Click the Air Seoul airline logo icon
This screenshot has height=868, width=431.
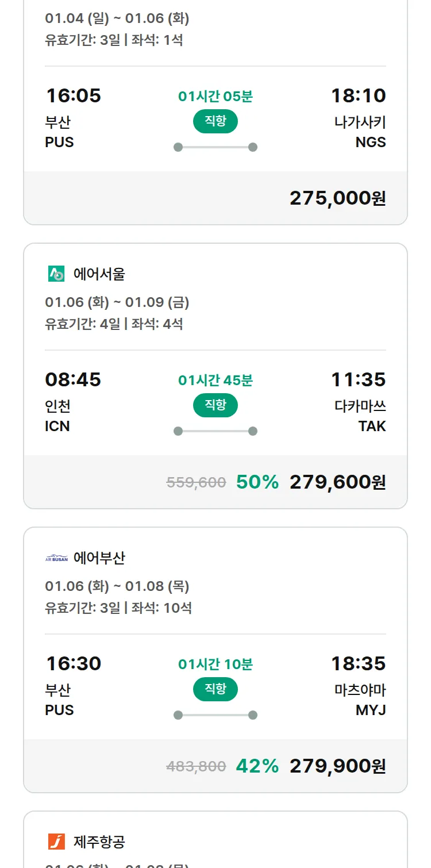(56, 274)
